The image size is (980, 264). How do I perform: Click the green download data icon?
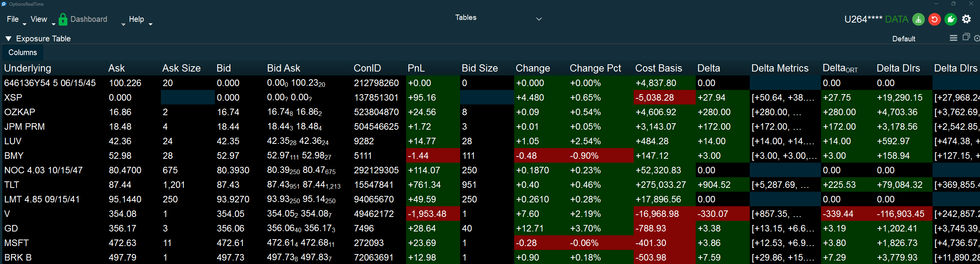point(918,19)
